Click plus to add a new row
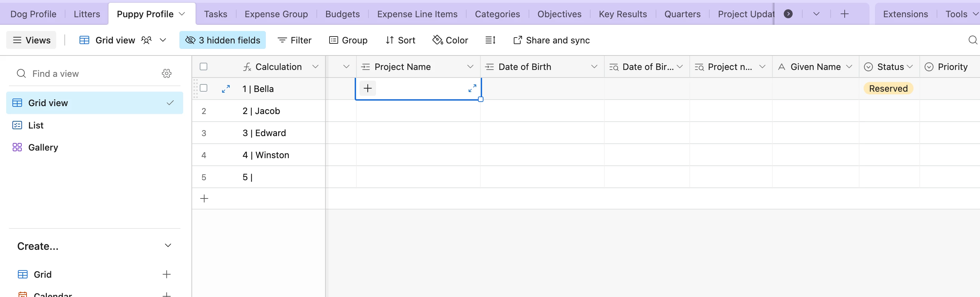Viewport: 980px width, 297px height. tap(204, 198)
